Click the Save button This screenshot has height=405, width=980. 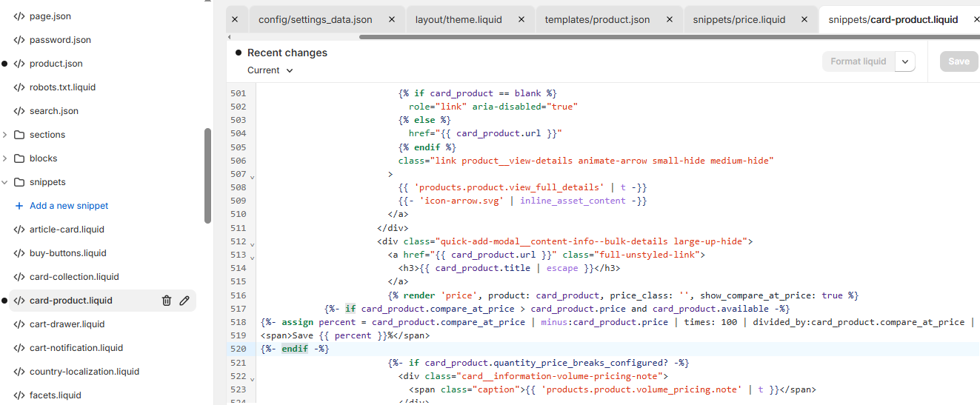[x=959, y=61]
